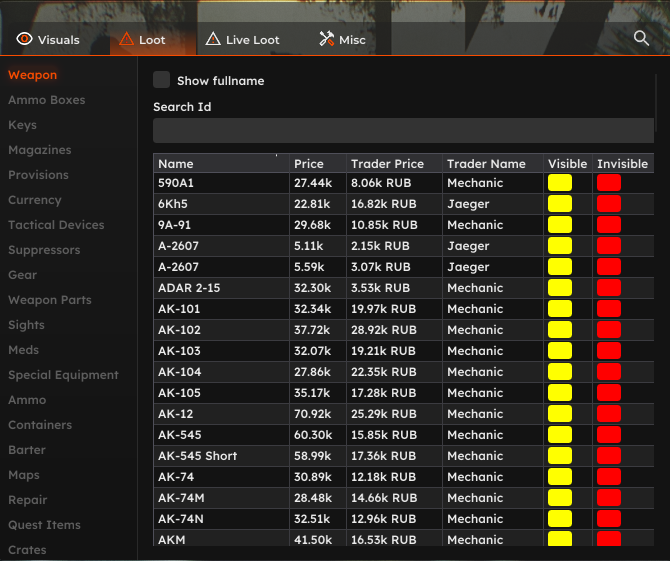The height and width of the screenshot is (561, 670).
Task: Click the orange warning triangle icon on Loot
Action: pyautogui.click(x=126, y=39)
